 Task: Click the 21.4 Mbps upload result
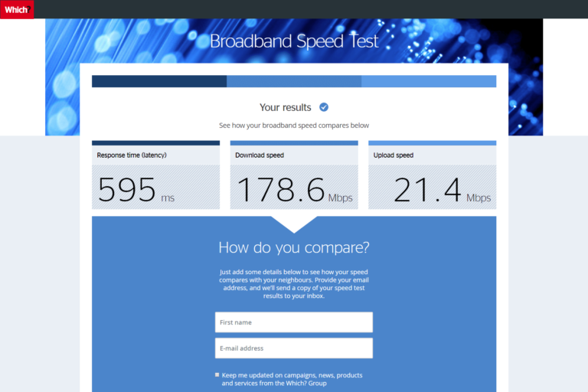[441, 191]
